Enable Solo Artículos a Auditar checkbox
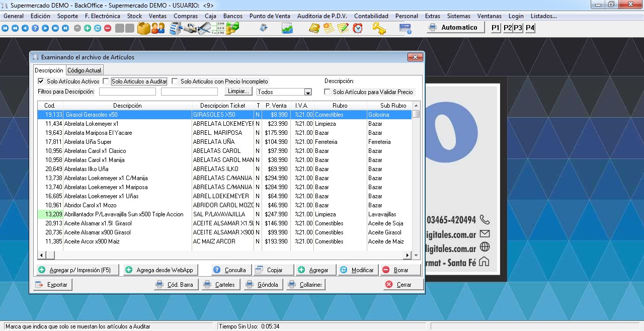The image size is (644, 331). pos(106,81)
